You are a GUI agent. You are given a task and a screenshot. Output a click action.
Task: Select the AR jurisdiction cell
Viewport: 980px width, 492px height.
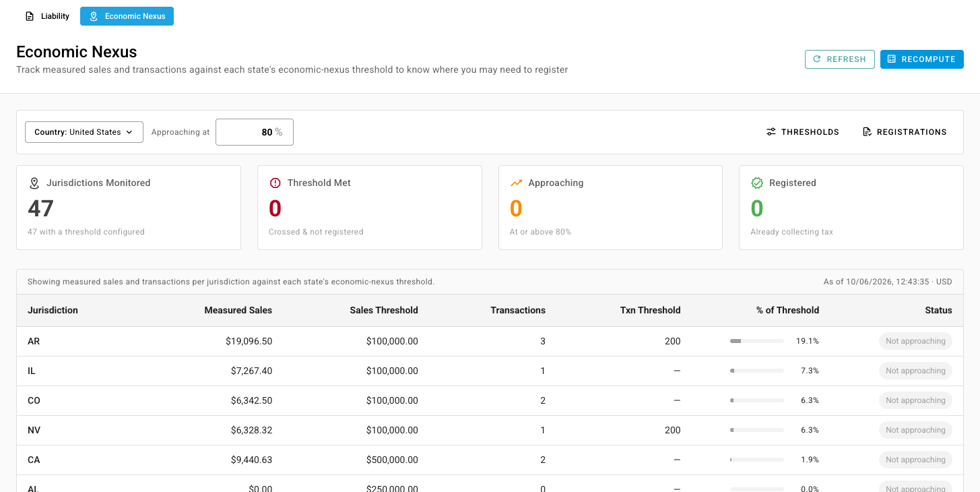34,342
